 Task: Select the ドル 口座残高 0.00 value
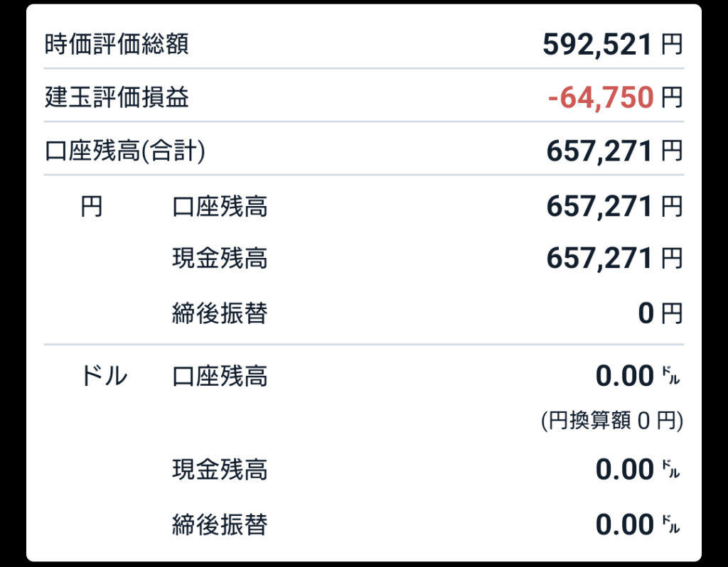(x=637, y=376)
